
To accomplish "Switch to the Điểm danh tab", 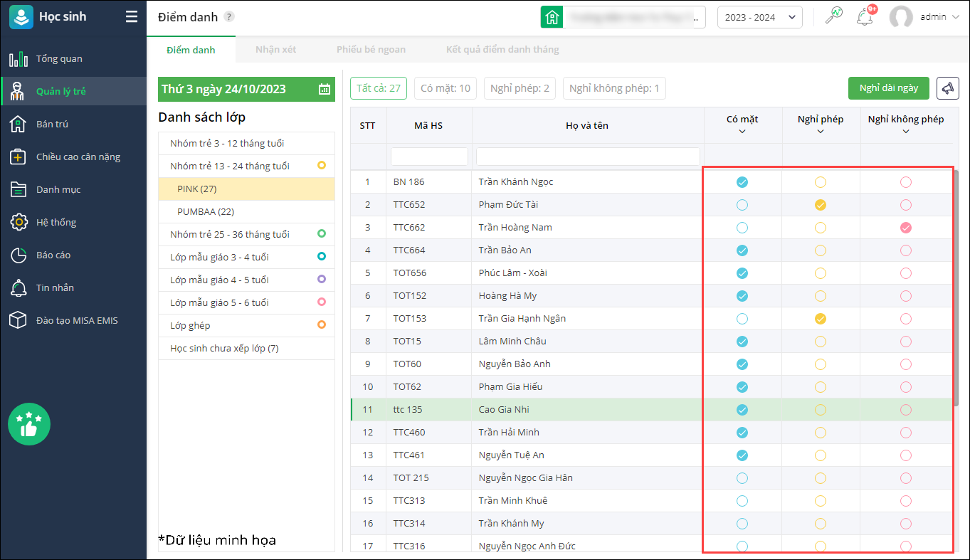I will 191,50.
